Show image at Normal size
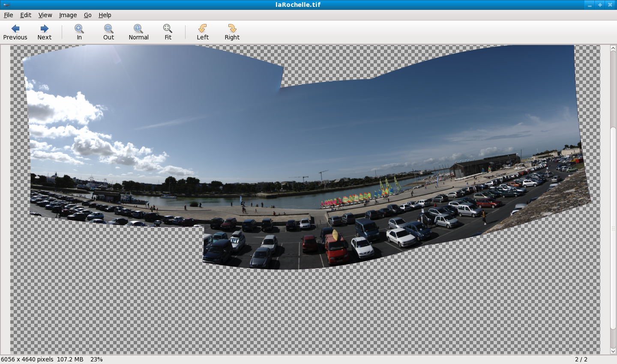617x364 pixels. pos(138,32)
